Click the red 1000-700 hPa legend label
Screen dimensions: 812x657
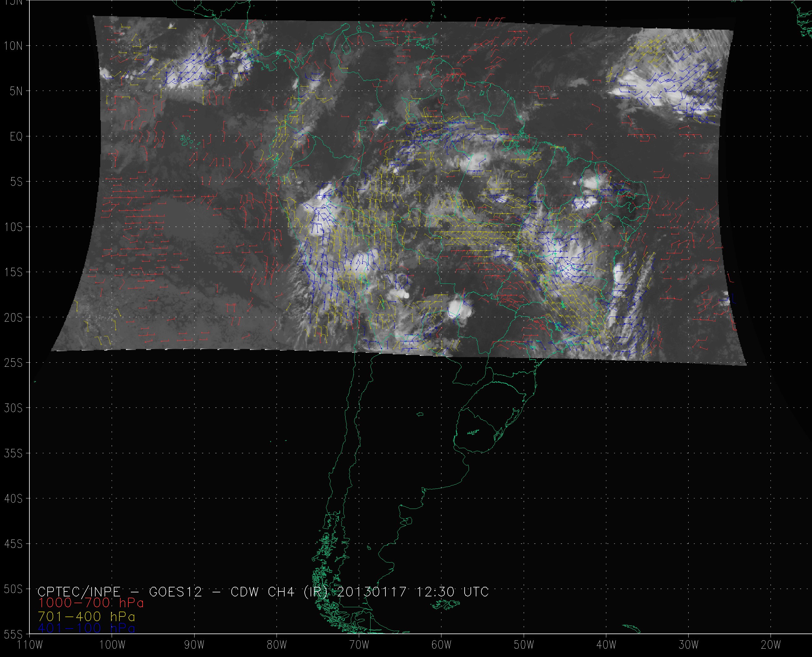[x=91, y=603]
